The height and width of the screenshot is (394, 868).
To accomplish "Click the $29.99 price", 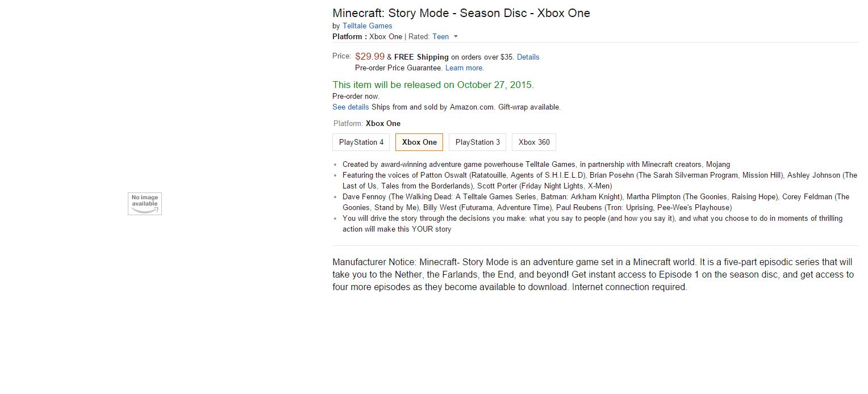I will click(x=370, y=56).
